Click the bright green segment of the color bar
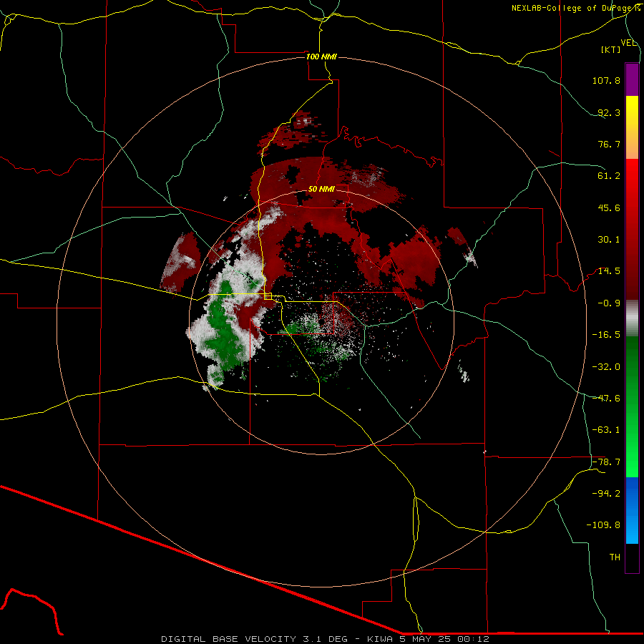 click(632, 406)
